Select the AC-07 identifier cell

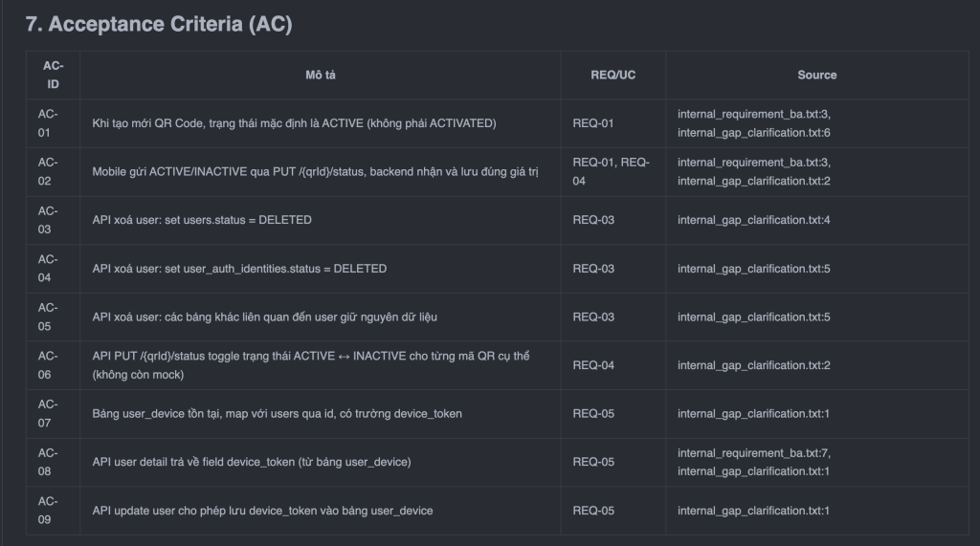[50, 414]
